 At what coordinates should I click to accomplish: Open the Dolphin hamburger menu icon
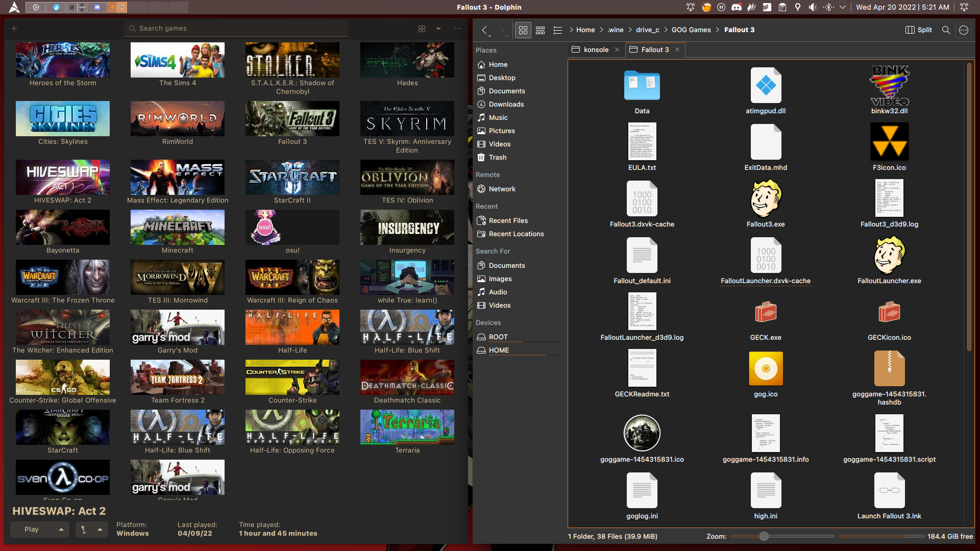tap(964, 30)
